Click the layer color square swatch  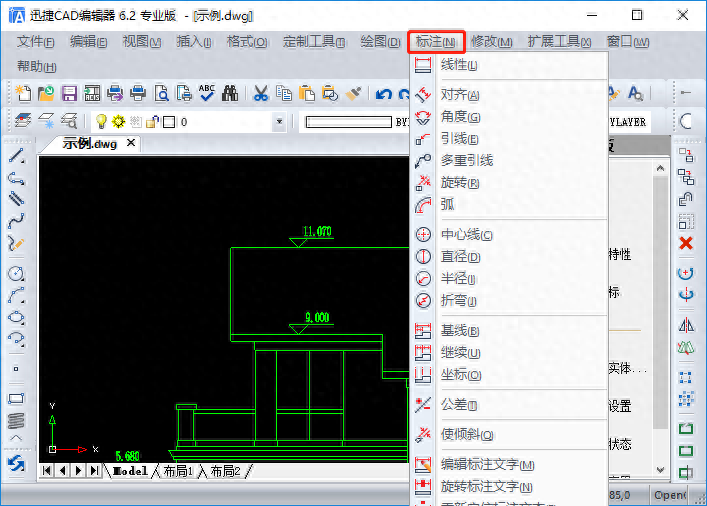click(169, 122)
